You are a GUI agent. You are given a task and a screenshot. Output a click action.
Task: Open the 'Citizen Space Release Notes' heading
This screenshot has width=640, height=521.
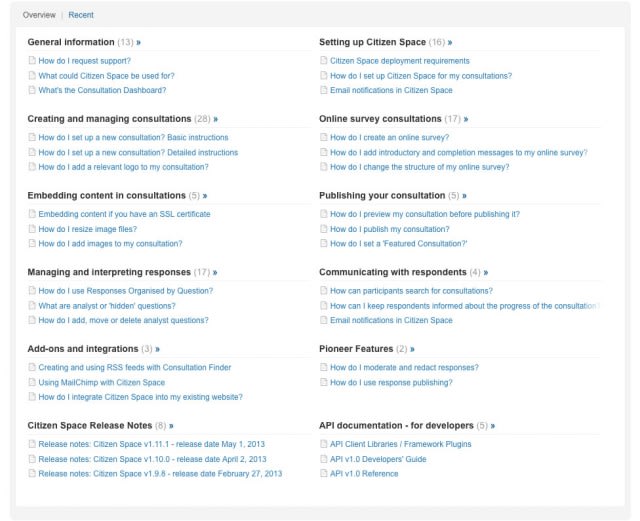coord(90,425)
